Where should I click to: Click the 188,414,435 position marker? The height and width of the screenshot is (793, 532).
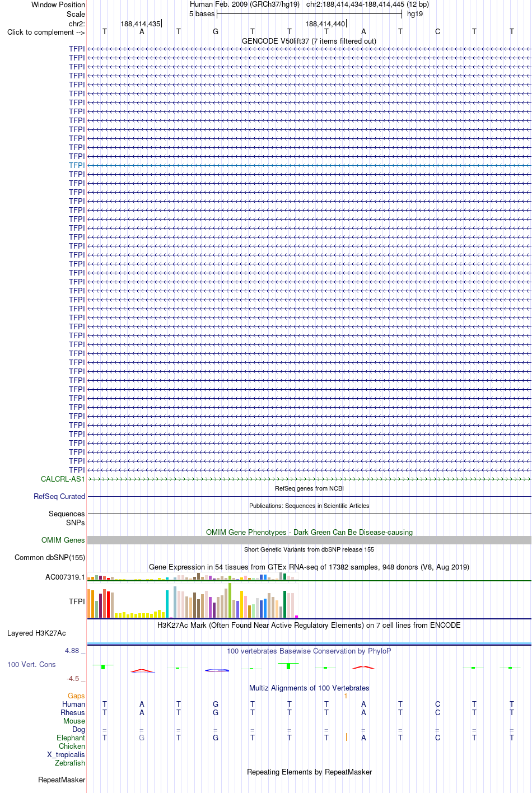[141, 24]
